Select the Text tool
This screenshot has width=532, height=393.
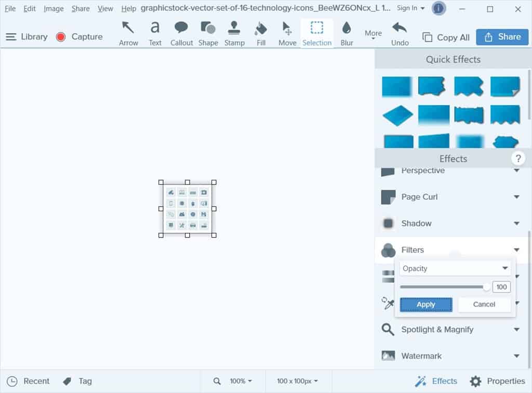(x=155, y=33)
